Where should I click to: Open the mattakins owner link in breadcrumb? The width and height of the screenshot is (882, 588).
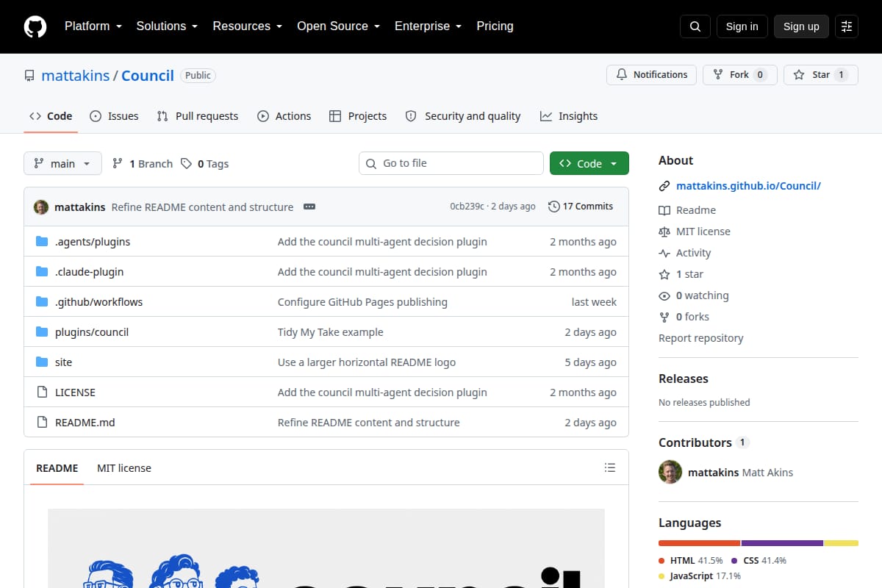[76, 75]
